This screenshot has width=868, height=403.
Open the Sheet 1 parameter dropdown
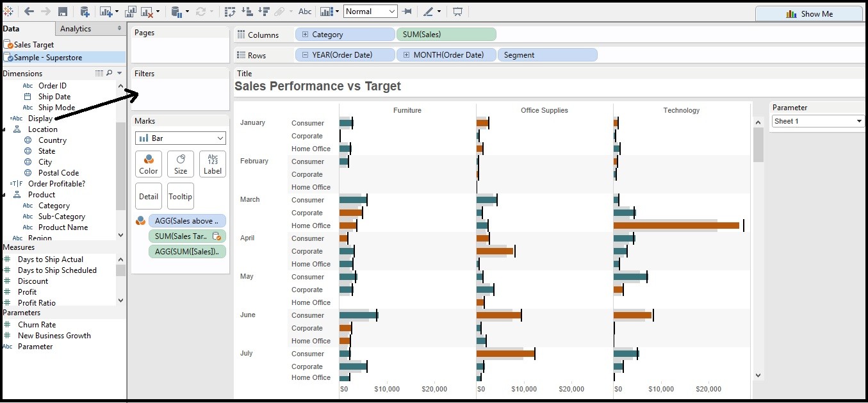click(x=817, y=120)
